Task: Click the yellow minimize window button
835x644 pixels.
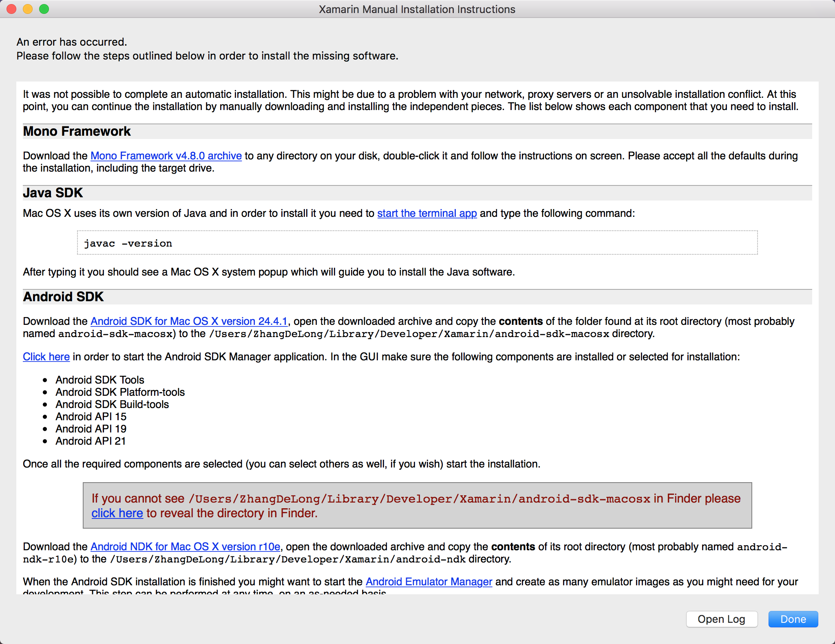Action: [x=28, y=9]
